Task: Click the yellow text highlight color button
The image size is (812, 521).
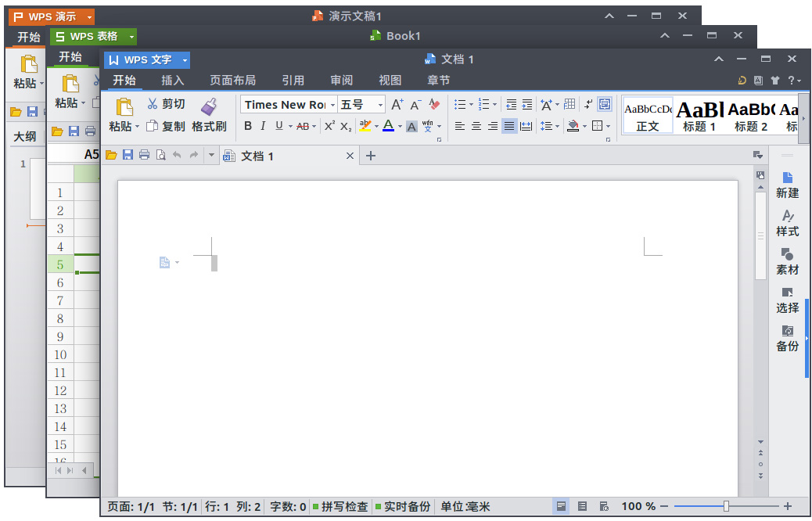Action: pos(365,126)
